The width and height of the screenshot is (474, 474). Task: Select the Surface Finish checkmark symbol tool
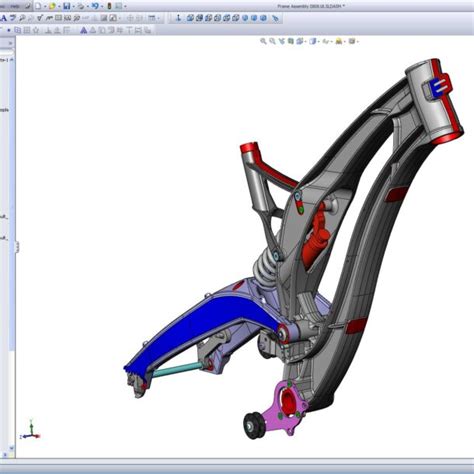40,18
